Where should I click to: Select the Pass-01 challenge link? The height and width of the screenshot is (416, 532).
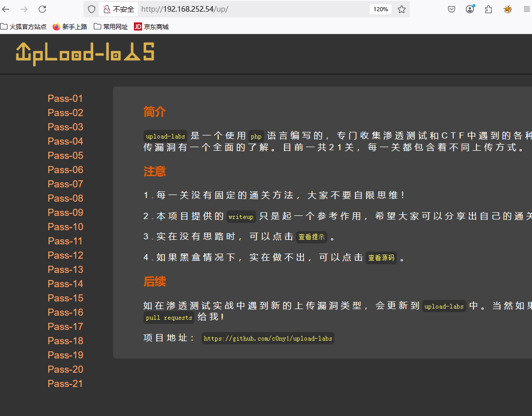(x=65, y=98)
